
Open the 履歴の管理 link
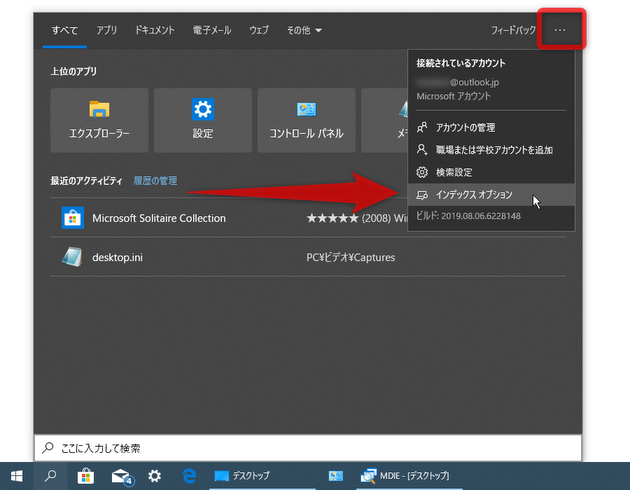pos(155,181)
